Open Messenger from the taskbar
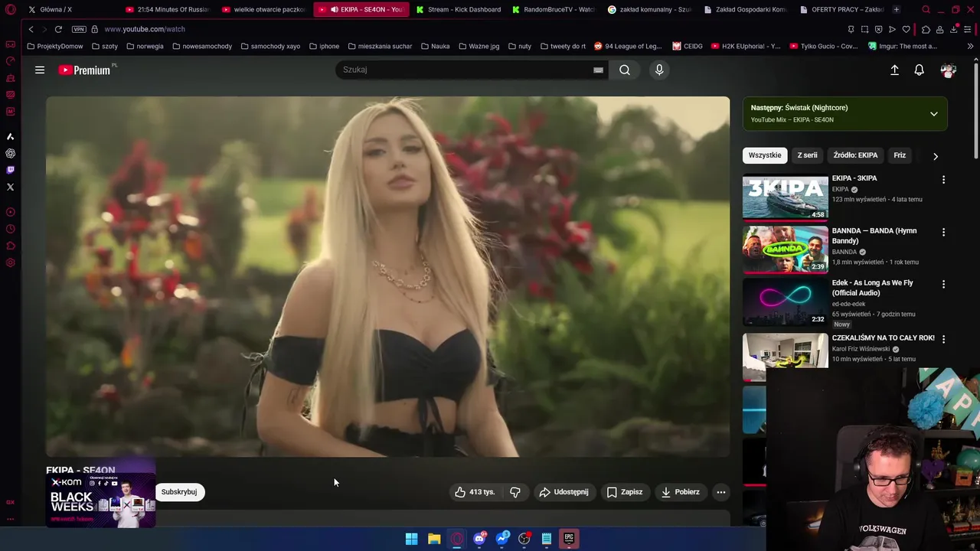This screenshot has height=551, width=980. click(x=501, y=539)
